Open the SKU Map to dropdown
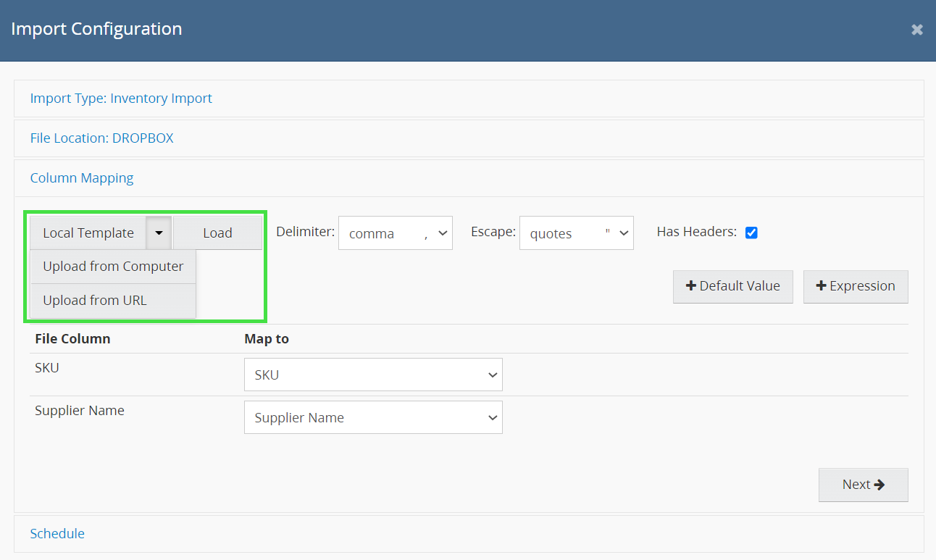 coord(373,375)
